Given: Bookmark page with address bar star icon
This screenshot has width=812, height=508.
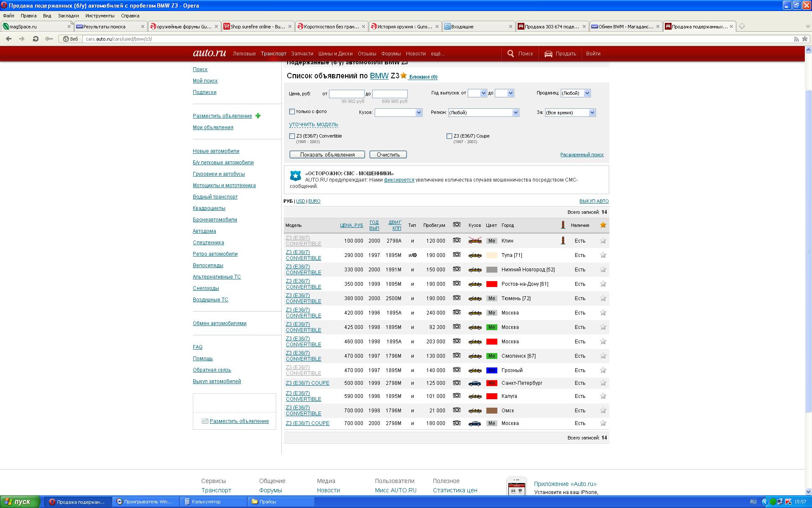Looking at the screenshot, I should click(805, 39).
